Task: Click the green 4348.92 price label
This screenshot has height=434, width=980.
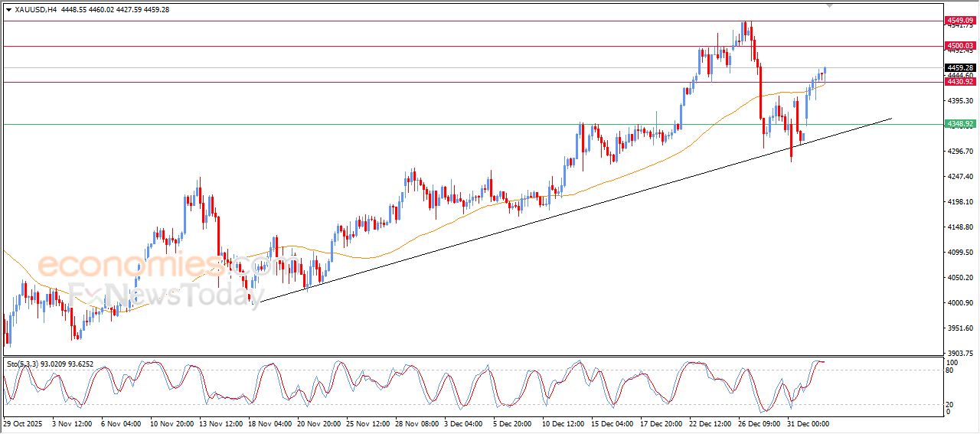Action: click(x=959, y=123)
